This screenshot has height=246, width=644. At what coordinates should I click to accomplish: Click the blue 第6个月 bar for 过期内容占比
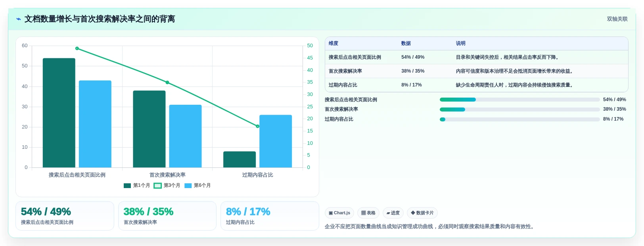pos(276,141)
